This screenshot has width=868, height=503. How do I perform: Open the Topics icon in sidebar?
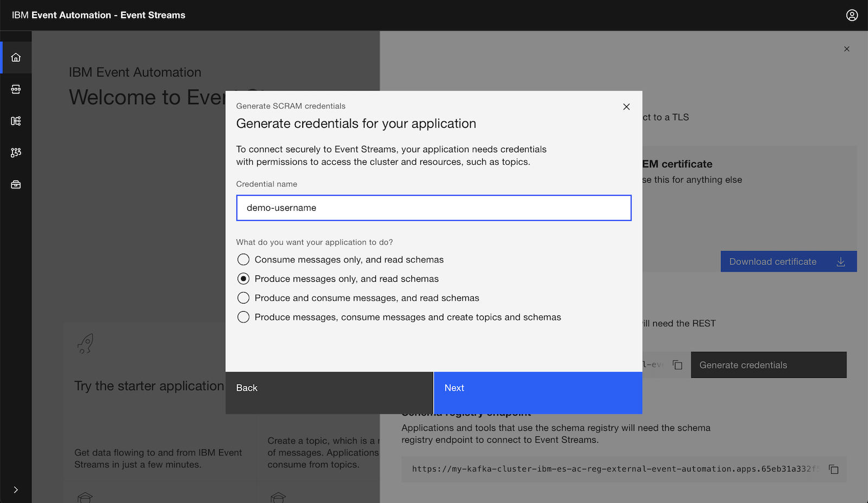pyautogui.click(x=16, y=89)
